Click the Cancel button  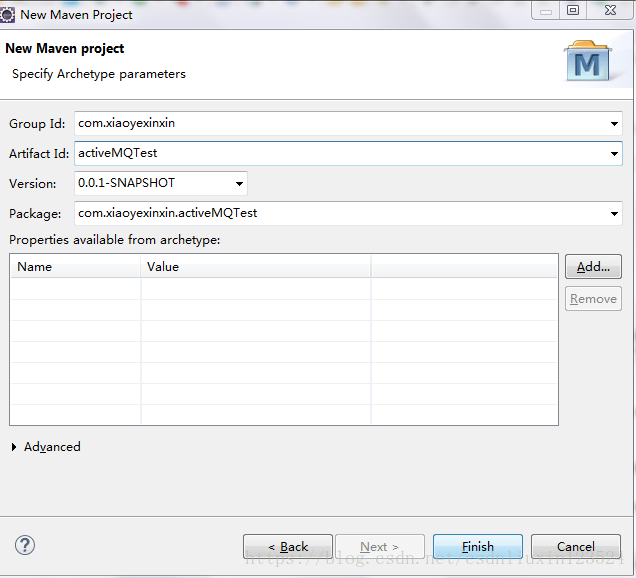(x=576, y=546)
